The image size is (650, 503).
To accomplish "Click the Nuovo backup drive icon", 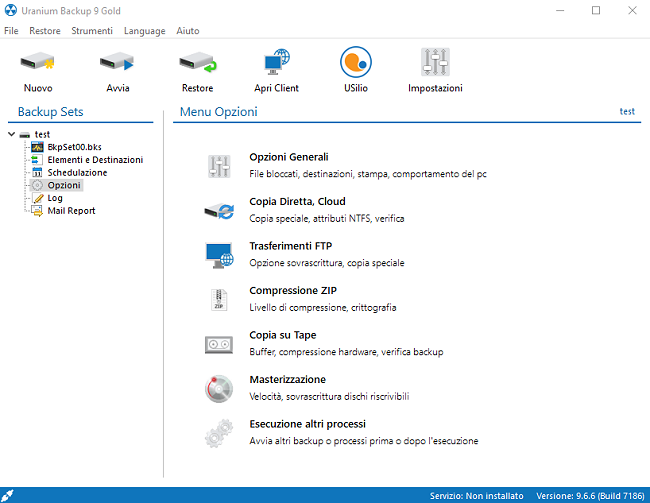I will coord(37,62).
